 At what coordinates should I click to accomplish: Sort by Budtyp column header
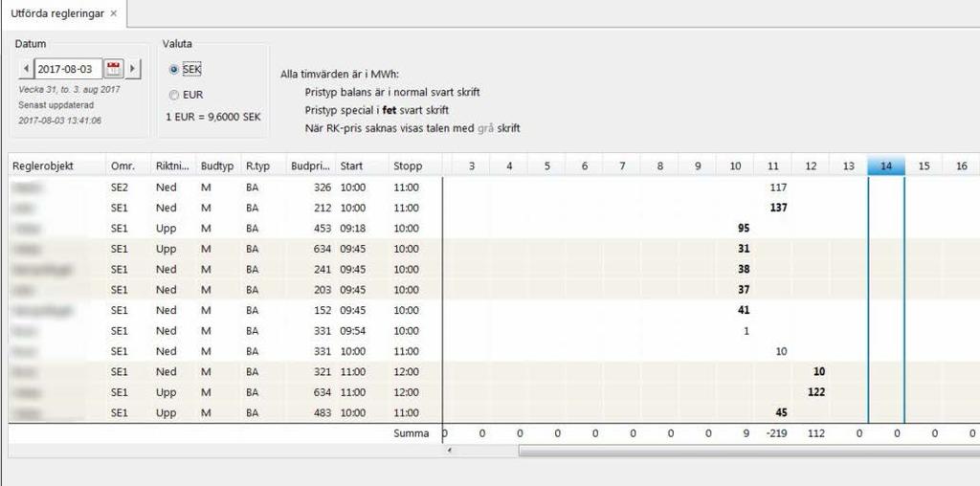pyautogui.click(x=217, y=166)
